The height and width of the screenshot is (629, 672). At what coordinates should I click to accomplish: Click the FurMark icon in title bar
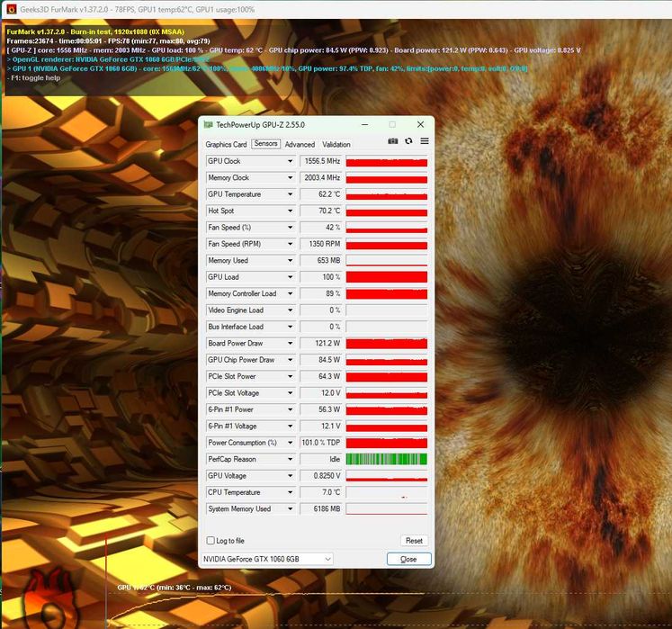coord(12,9)
